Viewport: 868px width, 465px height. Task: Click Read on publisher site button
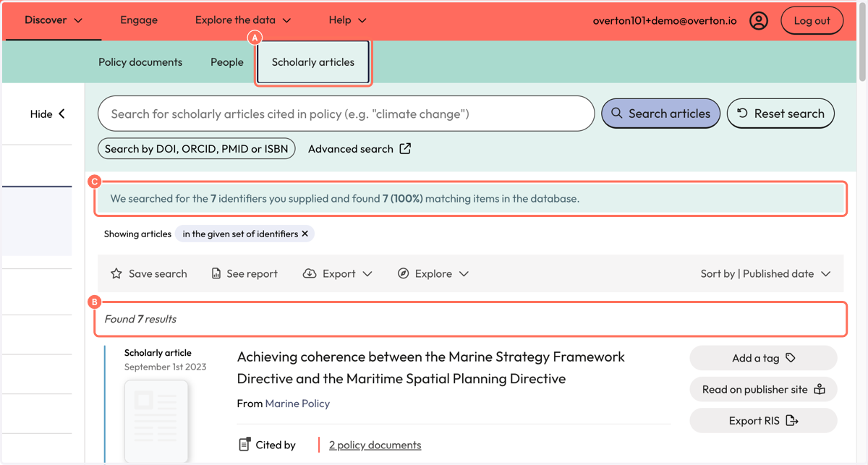tap(763, 389)
